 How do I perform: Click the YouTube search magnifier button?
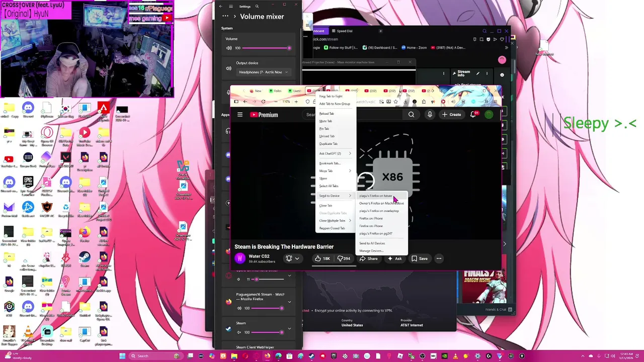click(x=412, y=115)
